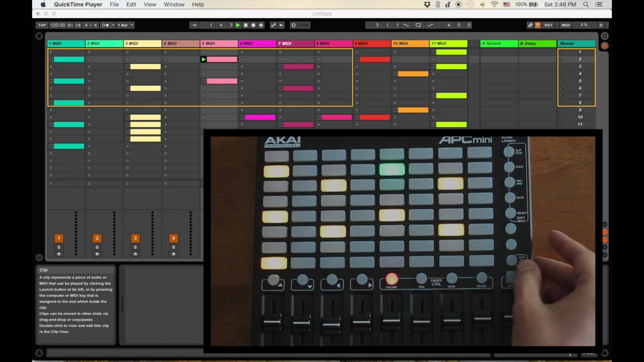Select the A Reverb return track header
This screenshot has height=362, width=644.
(x=499, y=44)
